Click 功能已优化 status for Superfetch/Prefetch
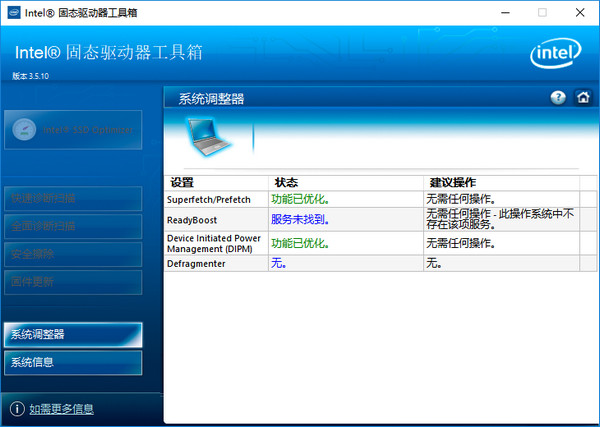This screenshot has width=600, height=427. coord(300,199)
